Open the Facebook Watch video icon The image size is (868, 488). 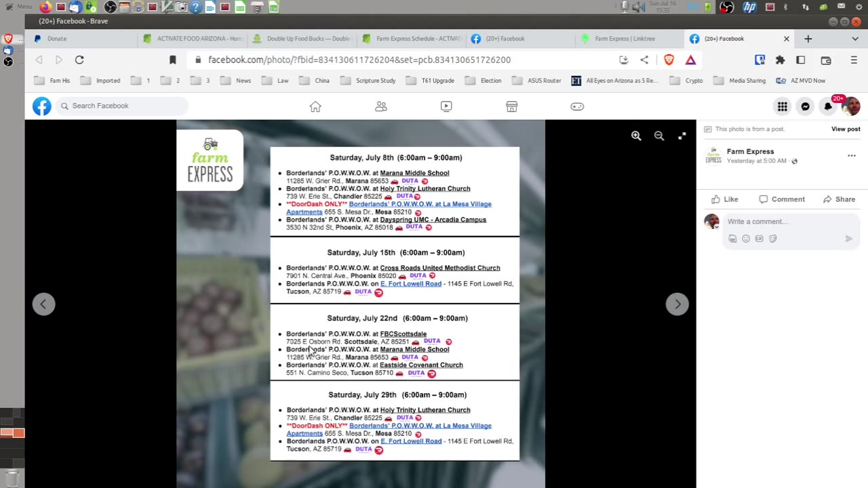(446, 106)
